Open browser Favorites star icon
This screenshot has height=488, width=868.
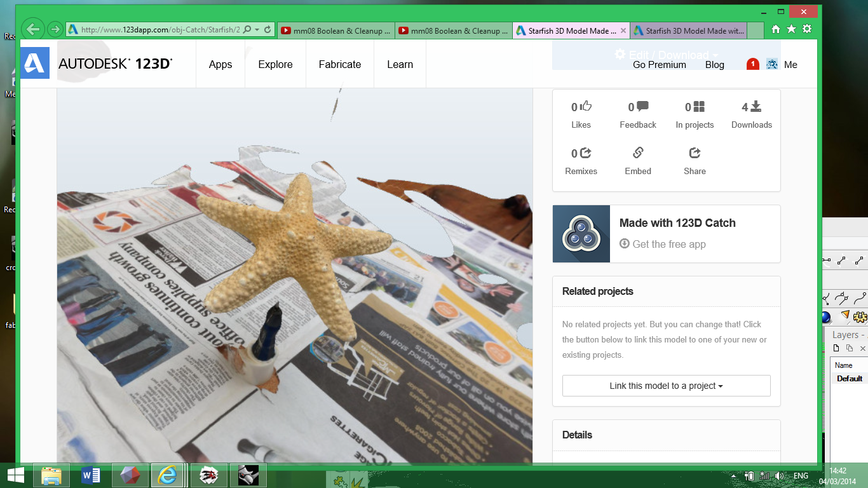click(791, 29)
